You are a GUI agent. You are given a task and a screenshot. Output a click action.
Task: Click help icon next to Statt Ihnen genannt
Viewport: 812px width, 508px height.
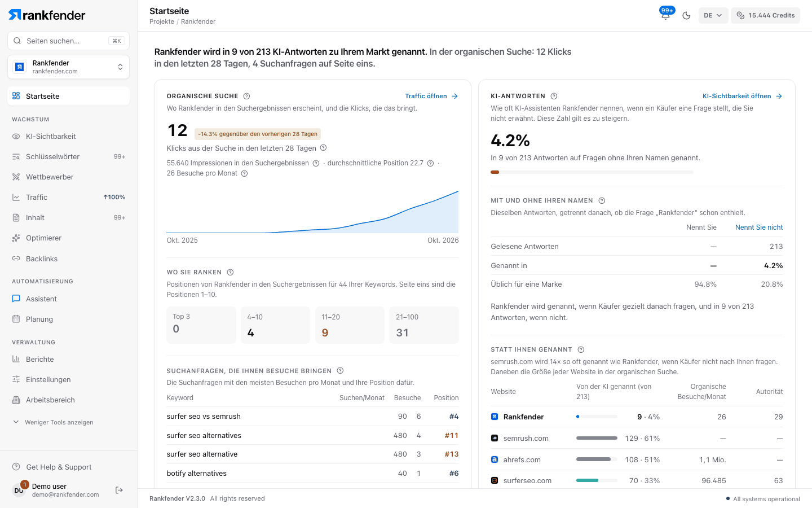coord(581,349)
